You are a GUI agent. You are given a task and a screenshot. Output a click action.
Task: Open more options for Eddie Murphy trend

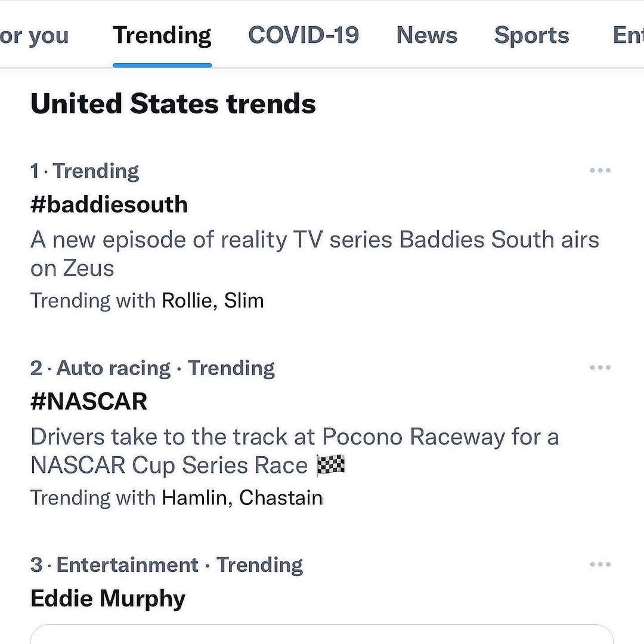click(600, 565)
